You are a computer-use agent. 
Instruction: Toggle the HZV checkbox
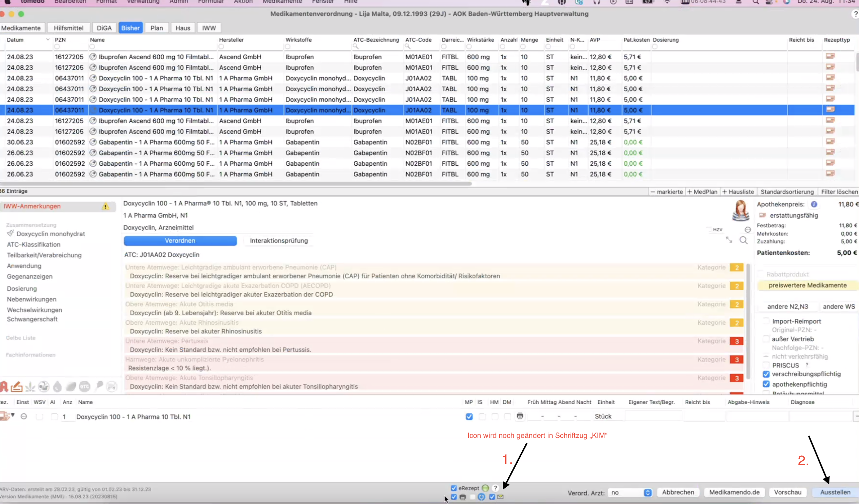(709, 230)
